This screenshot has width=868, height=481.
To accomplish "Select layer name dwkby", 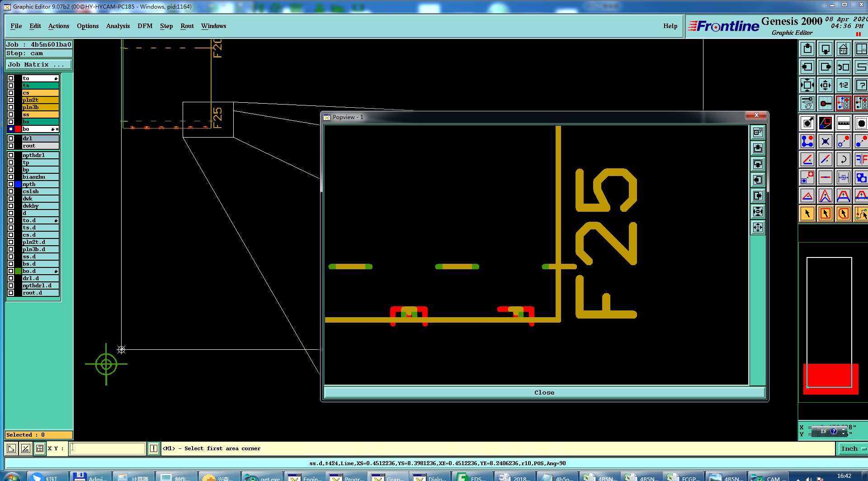I will [x=40, y=206].
